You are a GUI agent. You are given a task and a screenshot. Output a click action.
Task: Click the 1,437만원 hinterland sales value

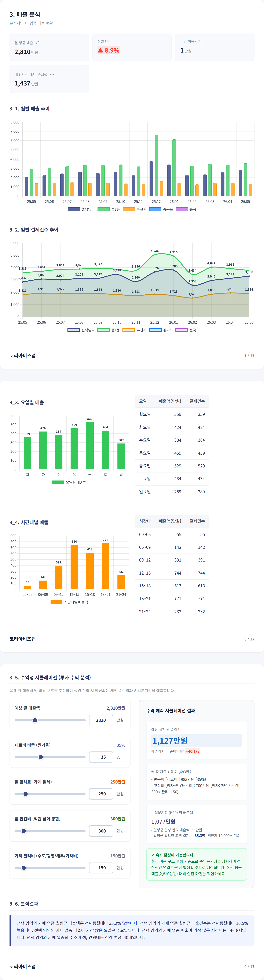point(26,83)
